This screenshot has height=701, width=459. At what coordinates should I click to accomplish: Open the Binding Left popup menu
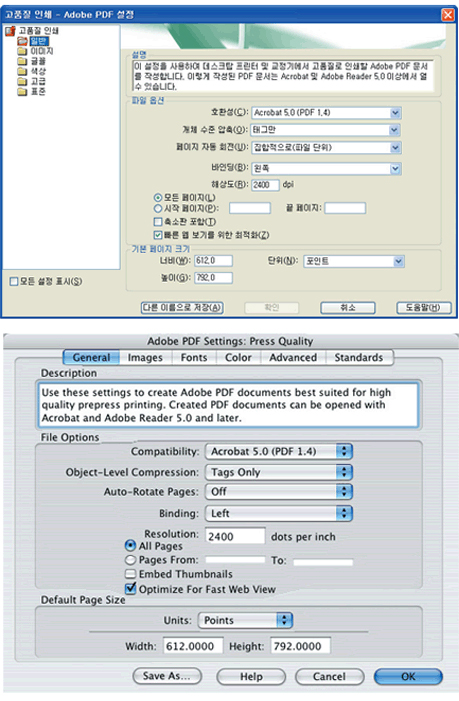click(279, 513)
